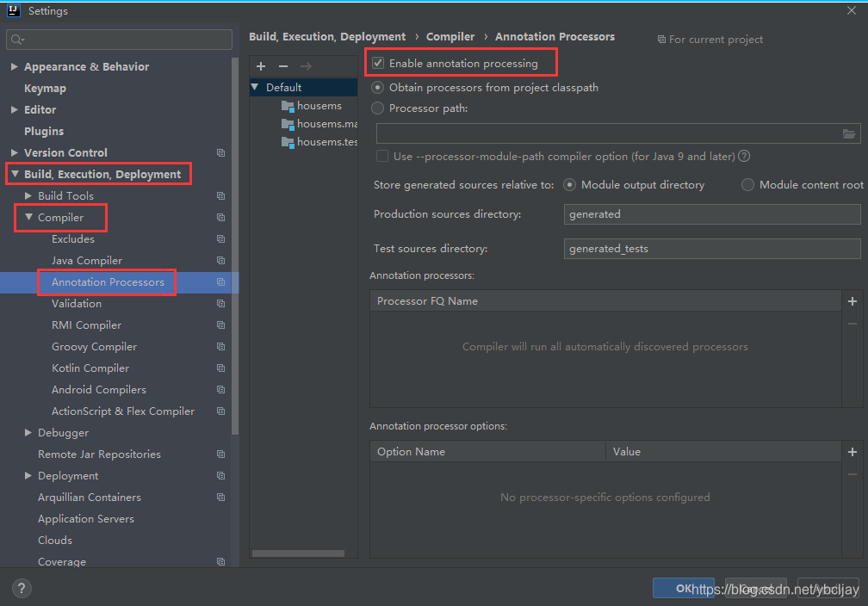Click Build, Execution, Deployment breadcrumb
This screenshot has width=868, height=606.
327,36
